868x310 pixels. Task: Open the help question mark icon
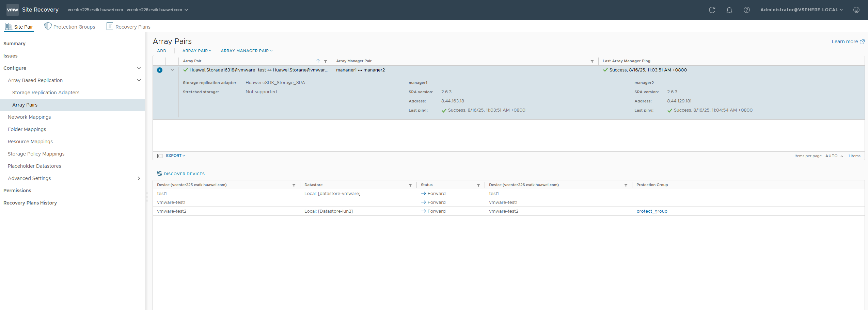tap(746, 10)
